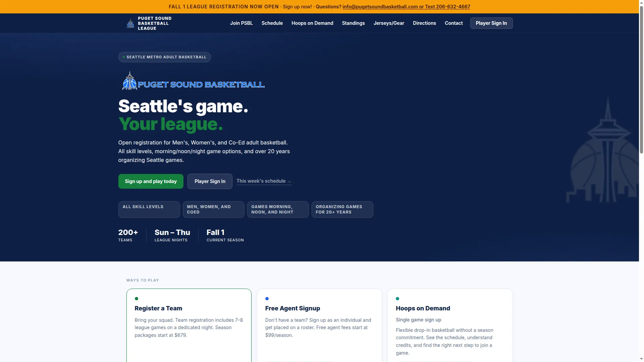View Standings from the navigation bar

pyautogui.click(x=353, y=23)
